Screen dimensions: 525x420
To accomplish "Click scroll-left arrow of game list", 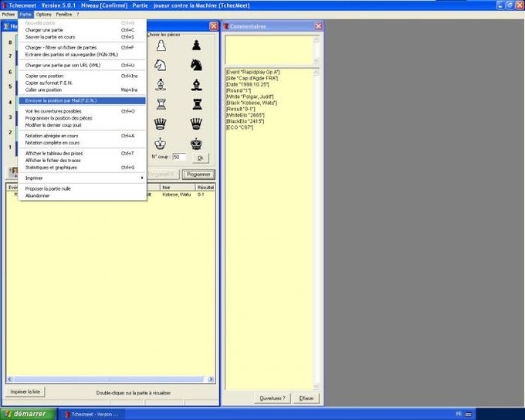I will (10, 380).
